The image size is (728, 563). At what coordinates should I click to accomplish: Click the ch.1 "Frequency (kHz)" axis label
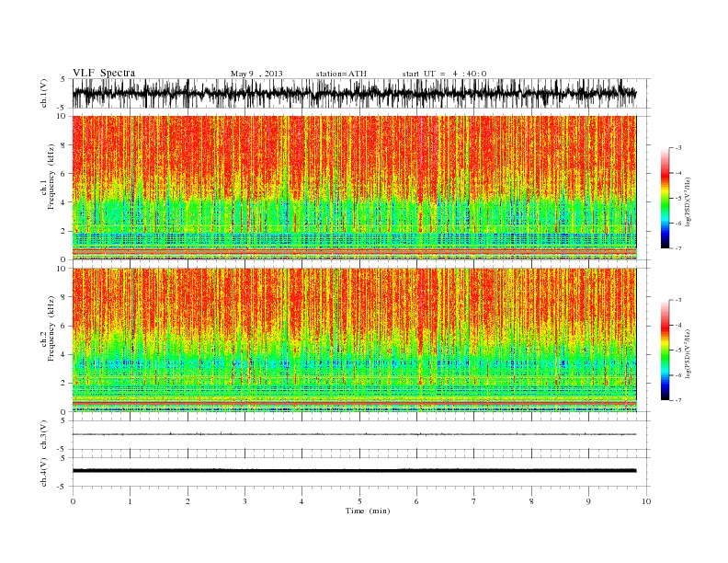click(51, 177)
